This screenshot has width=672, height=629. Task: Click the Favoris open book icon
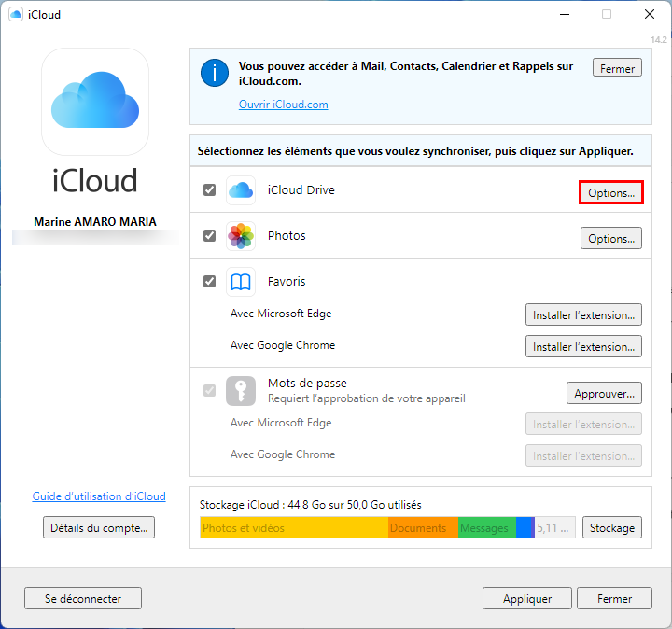[241, 282]
